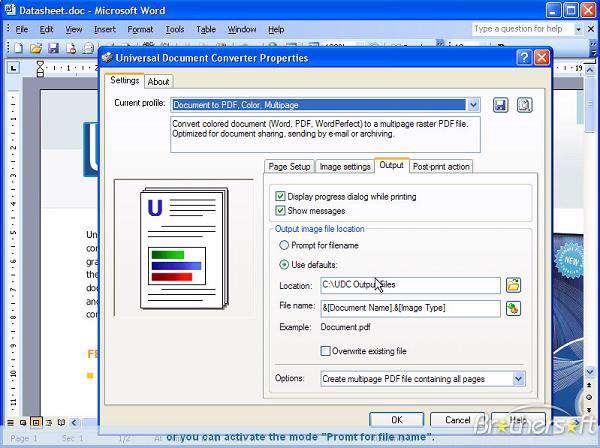The width and height of the screenshot is (600, 448).
Task: Open the Type a question dropdown arrow
Action: point(578,29)
